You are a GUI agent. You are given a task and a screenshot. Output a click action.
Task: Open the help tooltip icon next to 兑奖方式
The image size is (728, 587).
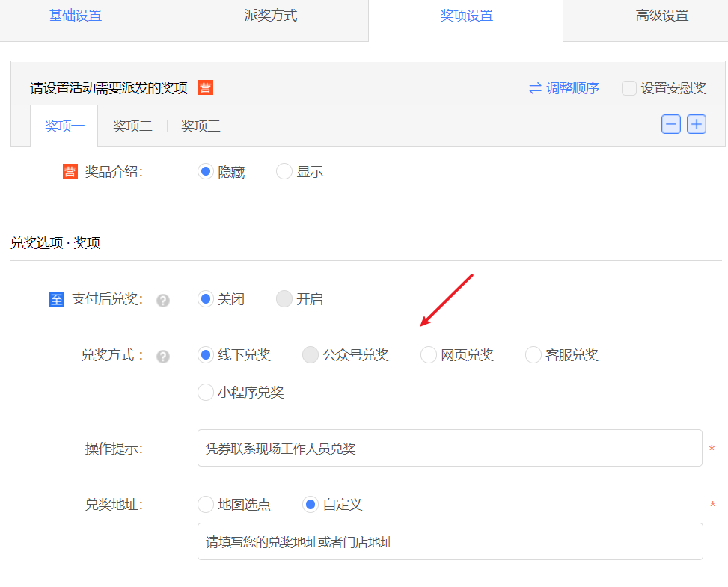[163, 357]
